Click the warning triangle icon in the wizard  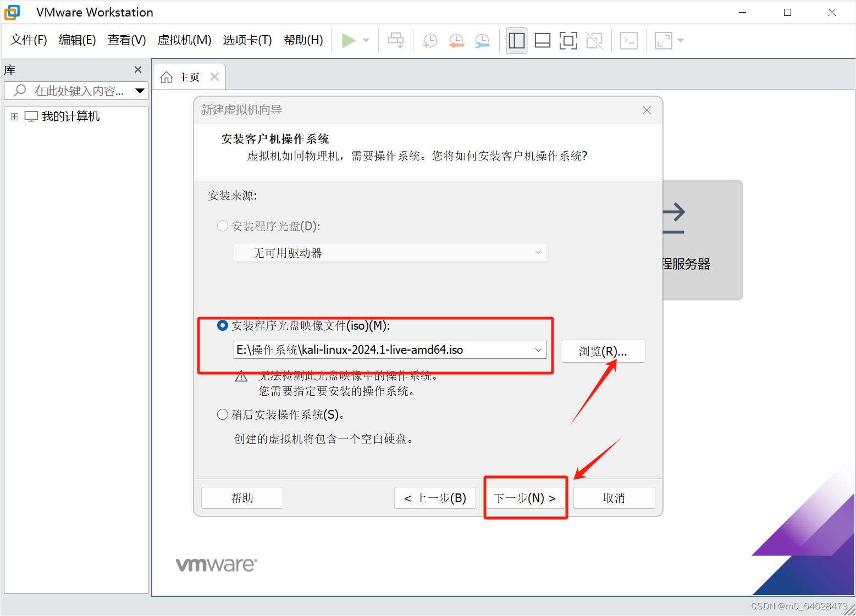point(241,376)
